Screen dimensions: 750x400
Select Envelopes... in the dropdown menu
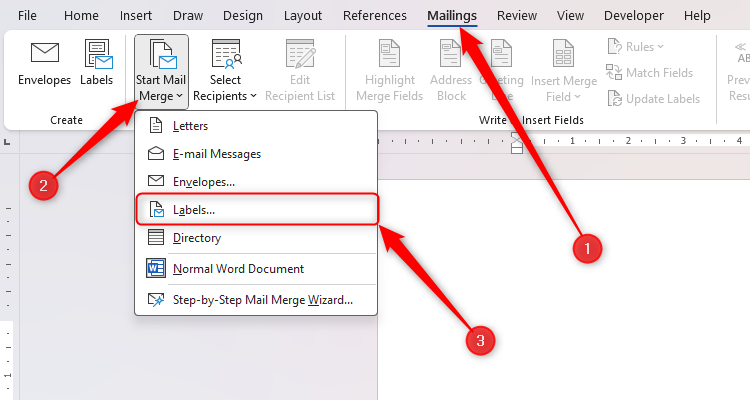(256, 181)
